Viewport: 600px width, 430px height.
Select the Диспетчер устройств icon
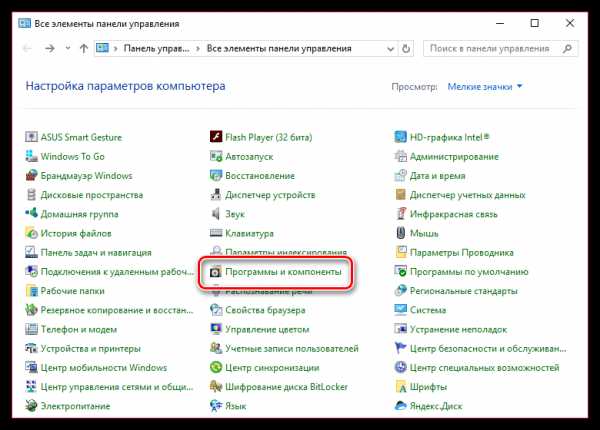216,195
